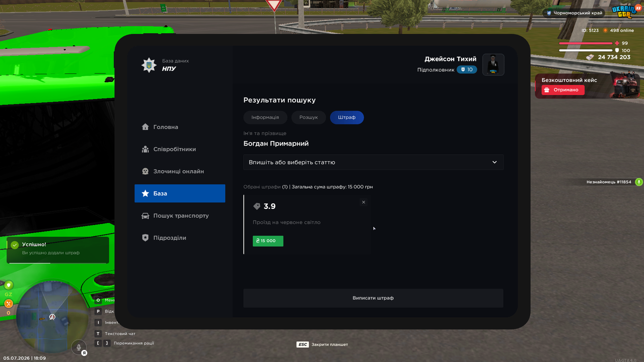Click the 05.07.2026 | 18:09 date-time
Screen dimensions: 644x362
(25, 358)
